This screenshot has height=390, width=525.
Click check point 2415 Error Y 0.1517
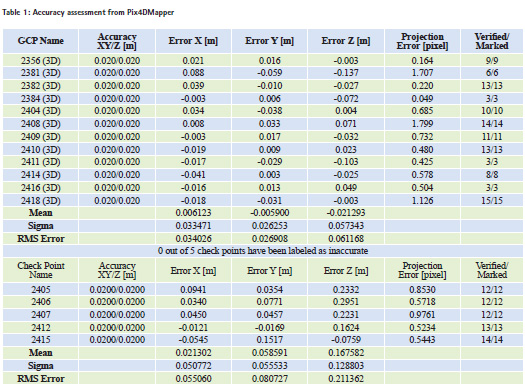(x=270, y=340)
